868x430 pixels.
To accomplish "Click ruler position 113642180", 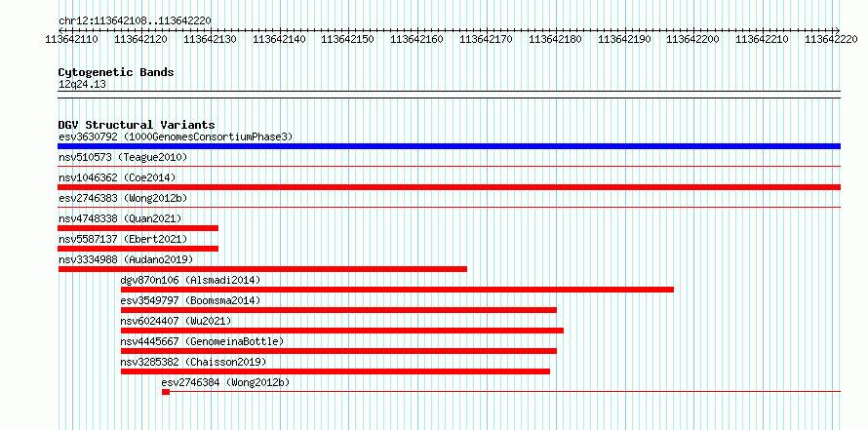I will (556, 39).
